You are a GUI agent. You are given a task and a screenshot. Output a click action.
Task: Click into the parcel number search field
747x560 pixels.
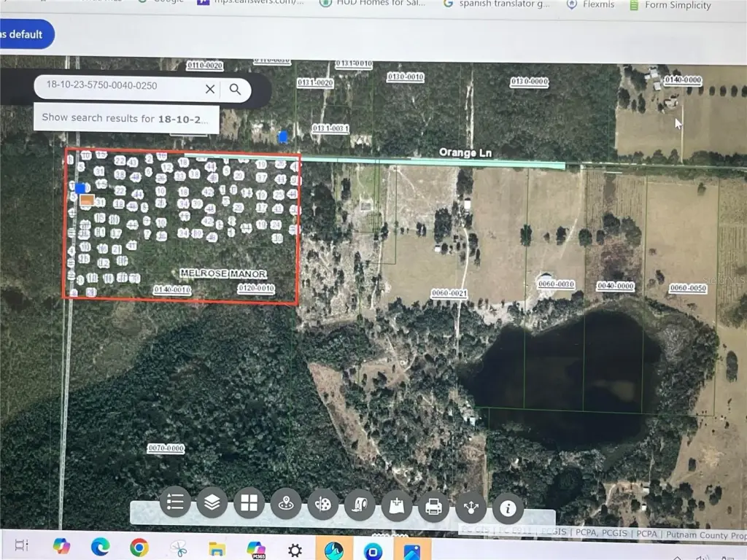tap(117, 87)
